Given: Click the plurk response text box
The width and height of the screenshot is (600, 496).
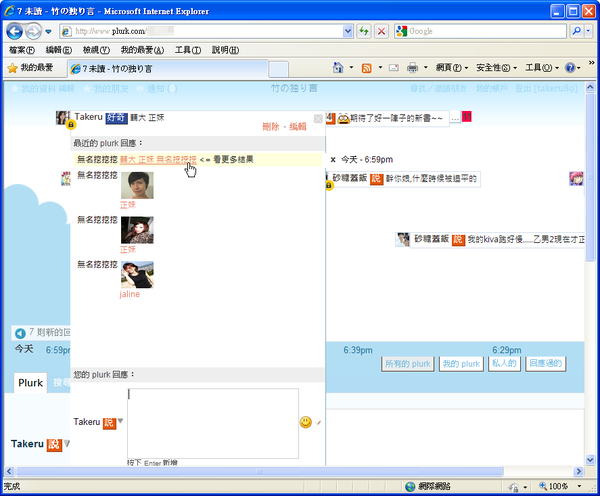Looking at the screenshot, I should pos(213,423).
